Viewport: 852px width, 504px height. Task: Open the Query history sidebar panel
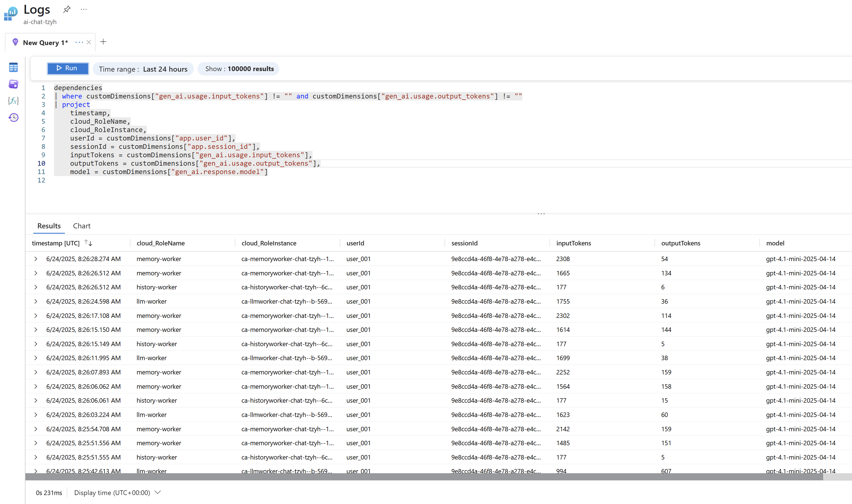tap(13, 118)
